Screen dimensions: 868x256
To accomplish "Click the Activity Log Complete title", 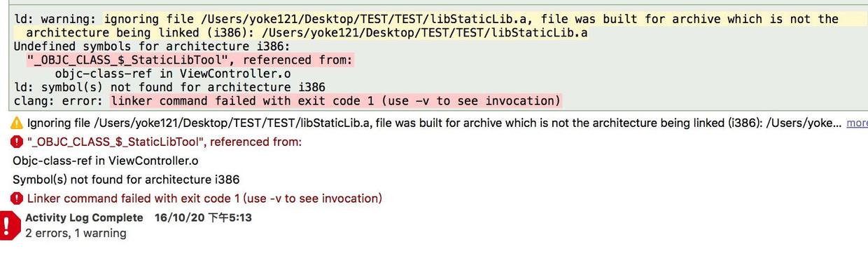I will [84, 218].
